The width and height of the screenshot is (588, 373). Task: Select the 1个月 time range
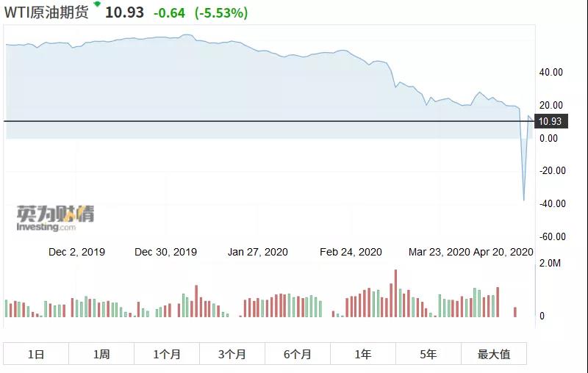(167, 354)
